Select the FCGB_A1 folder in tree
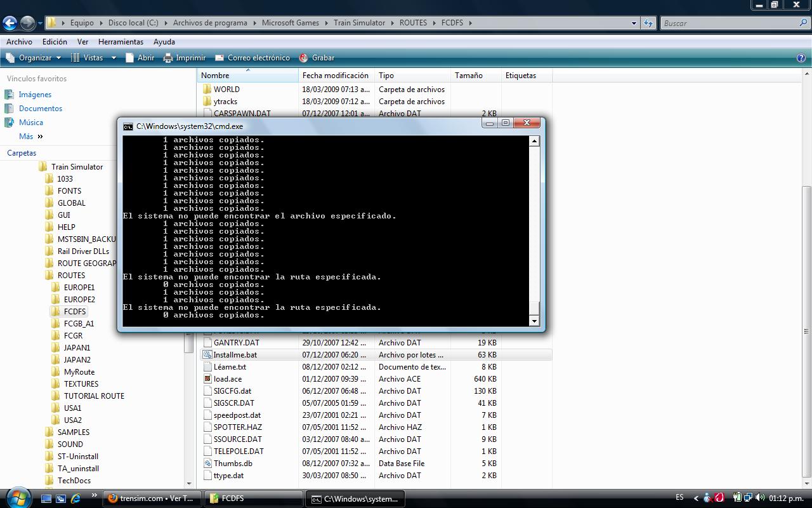 (x=79, y=324)
